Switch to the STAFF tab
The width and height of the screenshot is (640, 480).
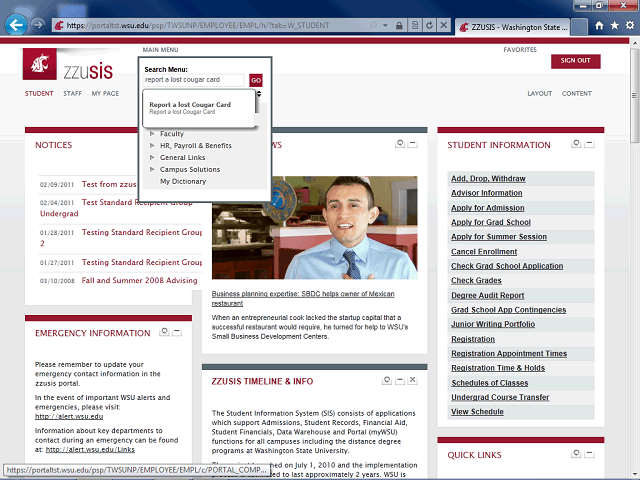[73, 93]
